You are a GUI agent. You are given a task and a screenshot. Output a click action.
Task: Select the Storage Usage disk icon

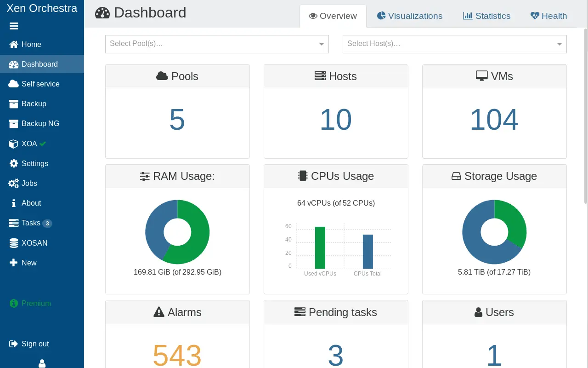coord(456,176)
